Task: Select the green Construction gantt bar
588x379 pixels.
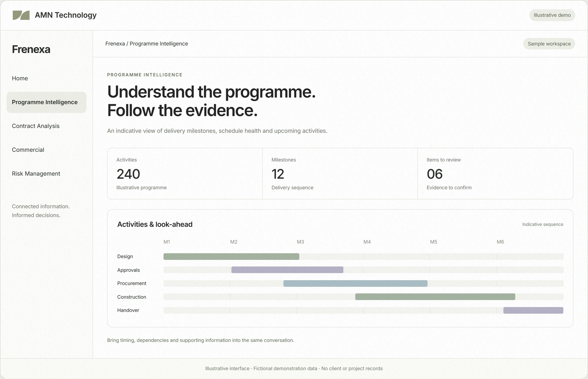Action: coord(435,297)
